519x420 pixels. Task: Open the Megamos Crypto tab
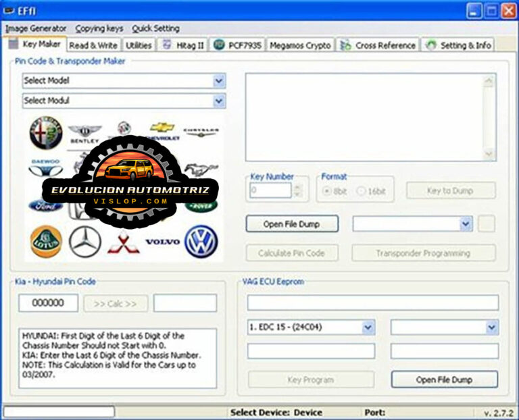point(300,45)
